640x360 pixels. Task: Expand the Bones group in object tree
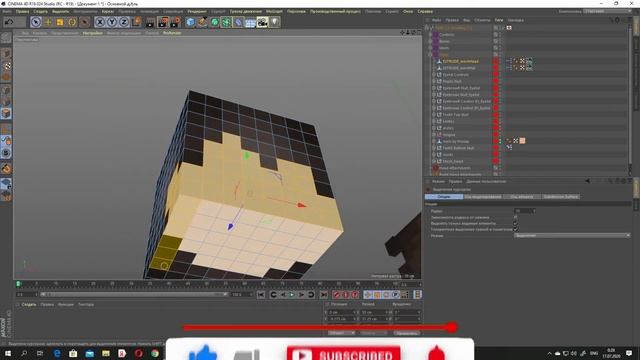click(x=431, y=41)
